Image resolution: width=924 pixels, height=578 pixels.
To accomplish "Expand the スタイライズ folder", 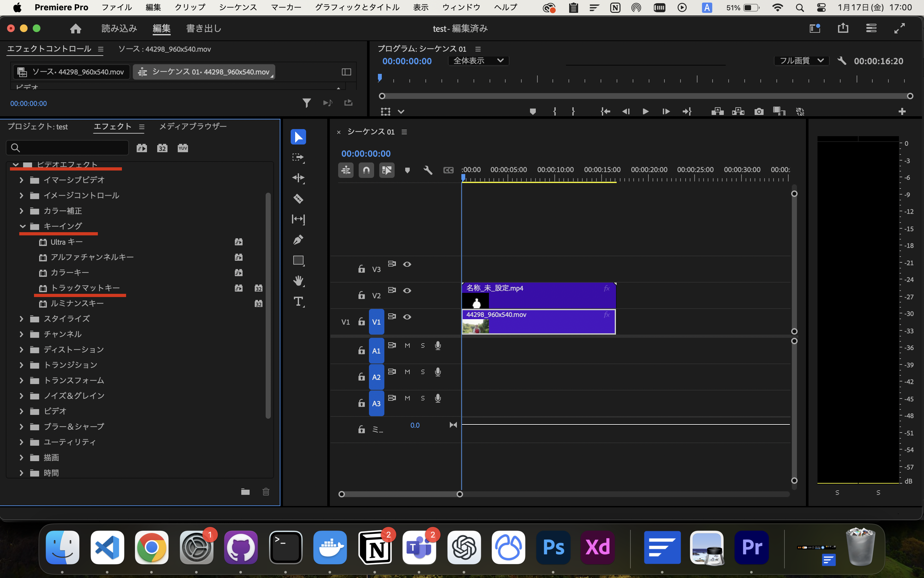I will [21, 319].
